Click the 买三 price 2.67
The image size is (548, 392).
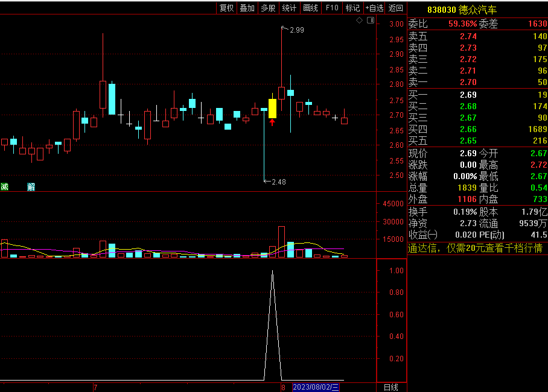click(468, 118)
